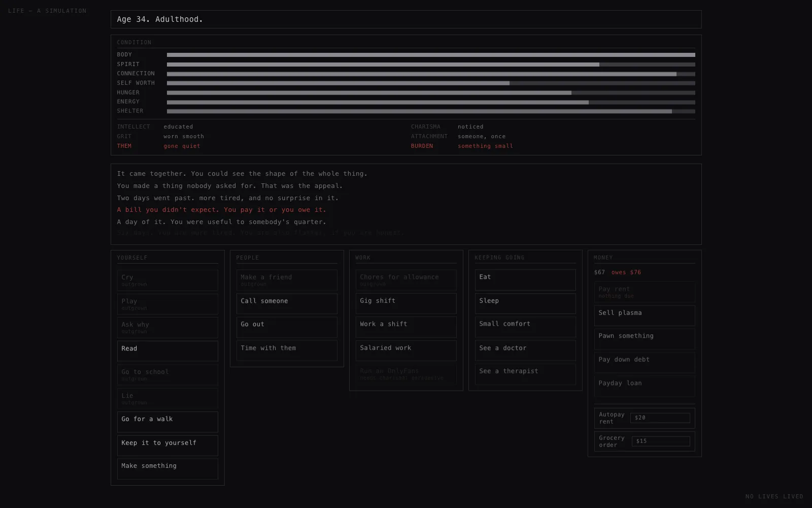Click Make something under Yourself
Viewport: 812px width, 508px height.
coord(167,469)
